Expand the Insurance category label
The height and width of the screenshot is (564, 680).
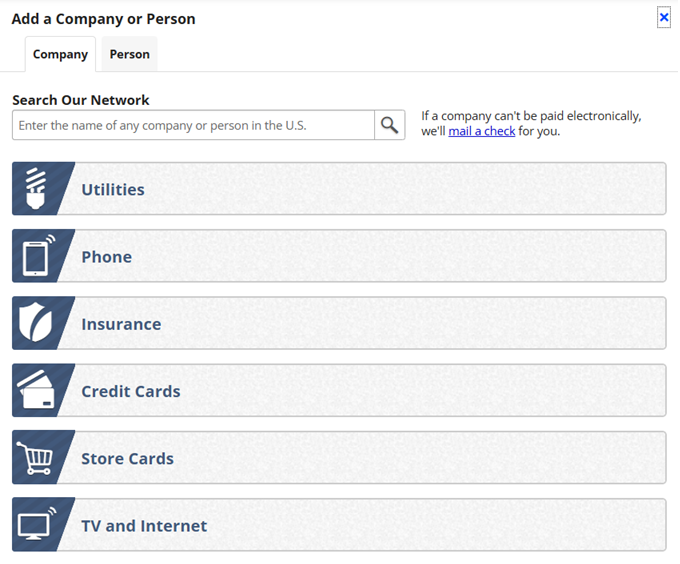pos(121,324)
